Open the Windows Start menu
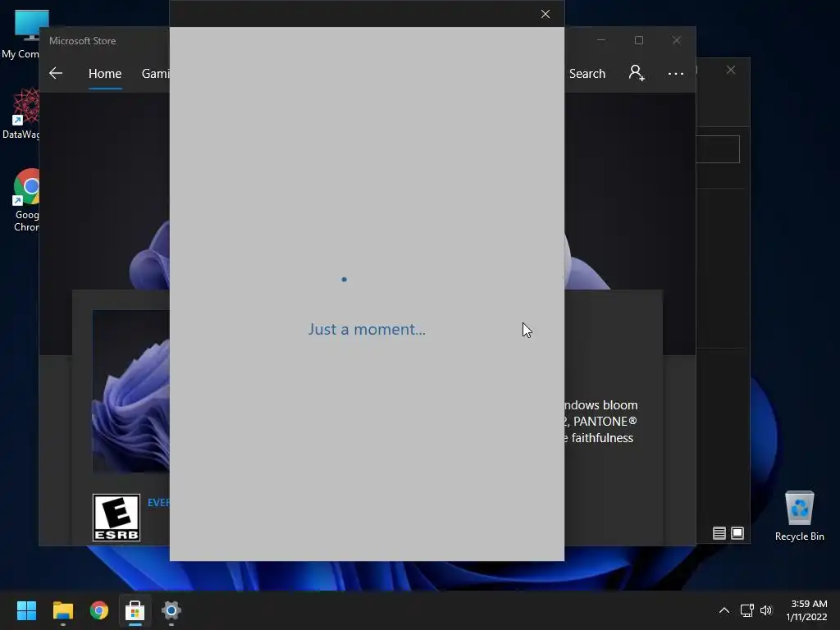Image resolution: width=840 pixels, height=630 pixels. point(26,610)
